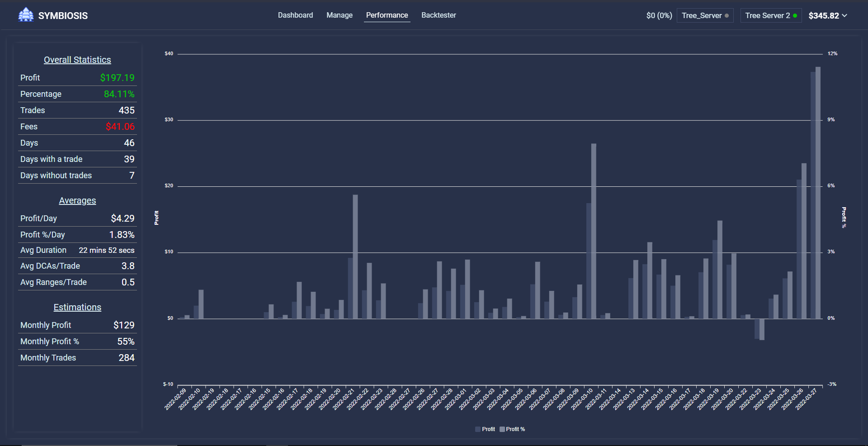Screen dimensions: 868x446
Task: Click the green status dot on Tree Server 2
Action: click(x=795, y=15)
